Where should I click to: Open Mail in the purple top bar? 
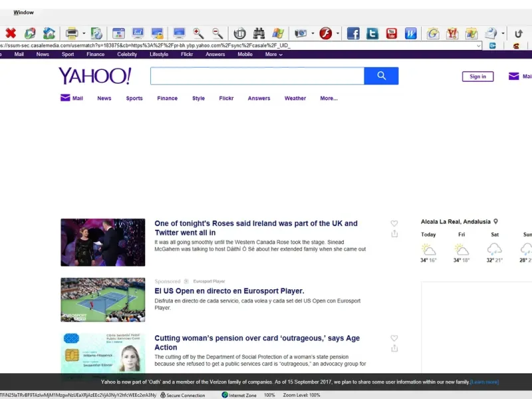[19, 55]
